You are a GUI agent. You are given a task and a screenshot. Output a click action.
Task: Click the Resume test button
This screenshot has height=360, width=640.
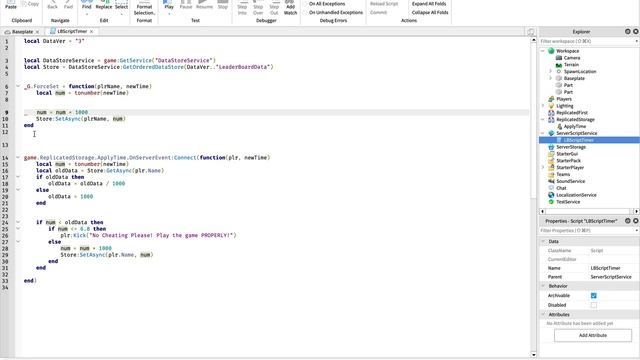[204, 5]
